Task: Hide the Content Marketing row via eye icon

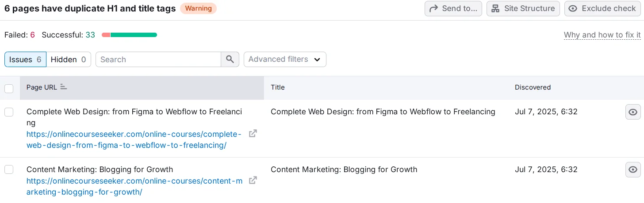Action: pos(633,169)
